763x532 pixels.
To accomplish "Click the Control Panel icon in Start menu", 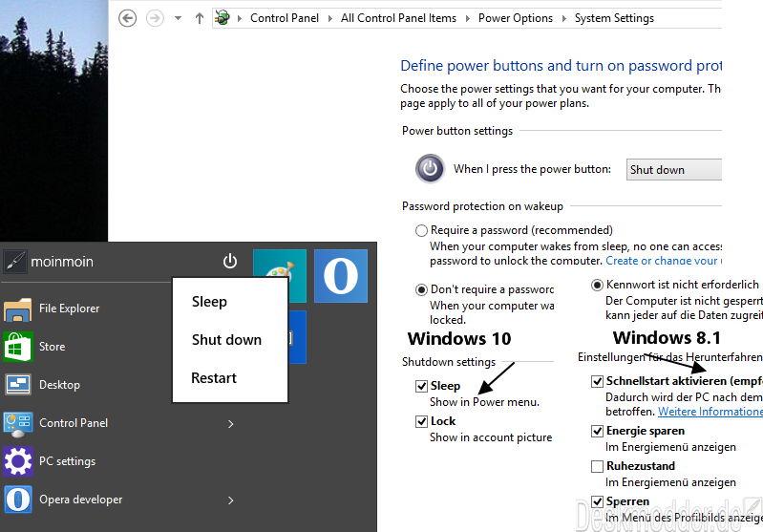I will coord(18,423).
